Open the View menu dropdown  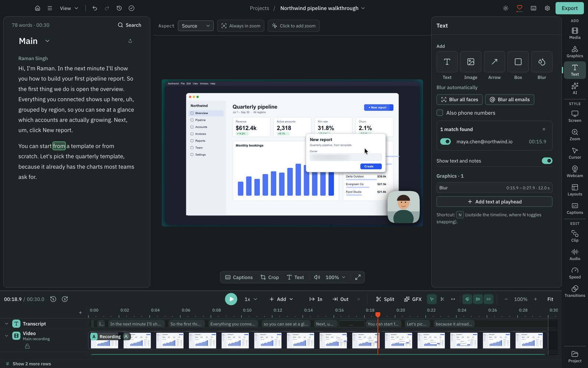(x=69, y=8)
